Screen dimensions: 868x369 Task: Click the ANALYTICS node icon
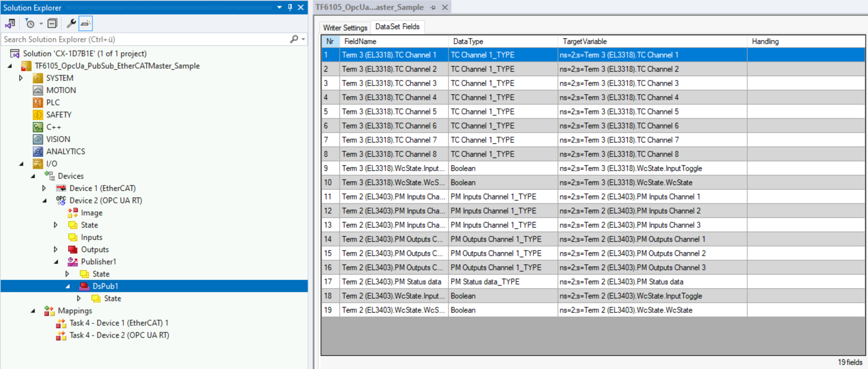(x=38, y=152)
